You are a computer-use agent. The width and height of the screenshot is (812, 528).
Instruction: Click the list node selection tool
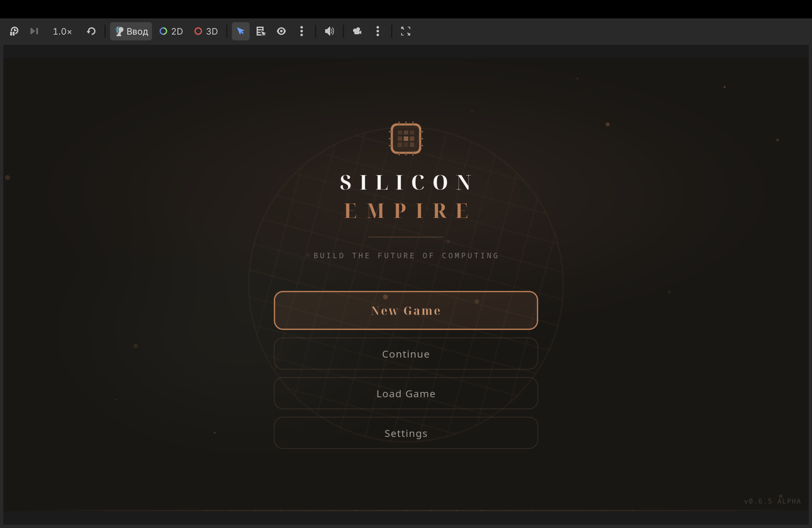(261, 31)
